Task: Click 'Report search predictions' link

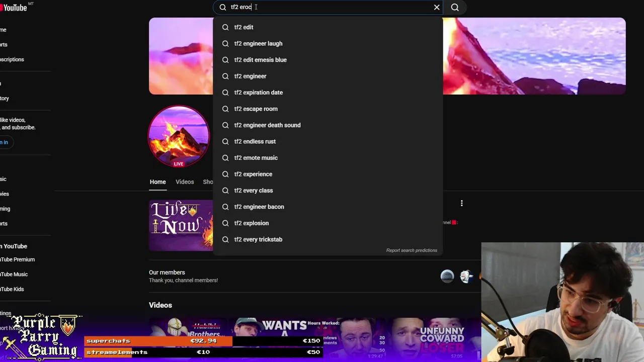Action: 412,250
